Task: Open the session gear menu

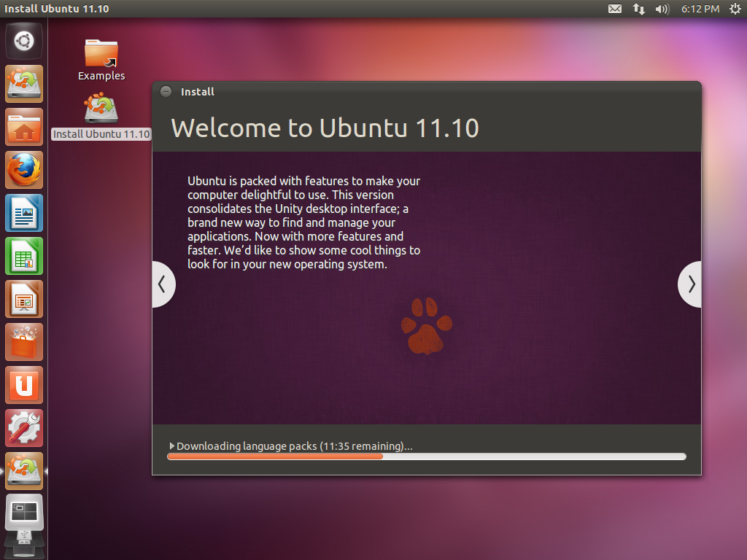Action: click(x=735, y=9)
